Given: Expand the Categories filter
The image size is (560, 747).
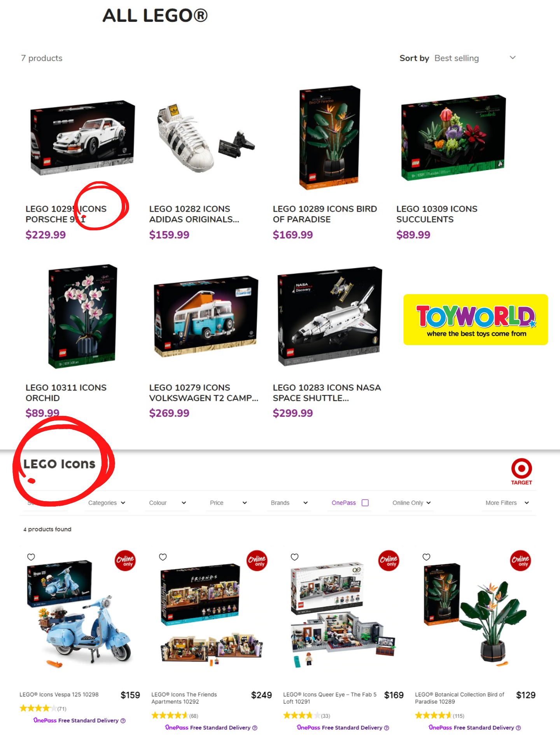Looking at the screenshot, I should [107, 503].
